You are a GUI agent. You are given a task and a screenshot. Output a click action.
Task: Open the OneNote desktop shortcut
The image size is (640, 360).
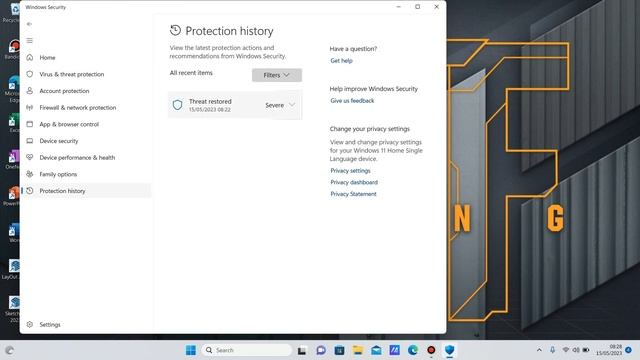tap(14, 159)
